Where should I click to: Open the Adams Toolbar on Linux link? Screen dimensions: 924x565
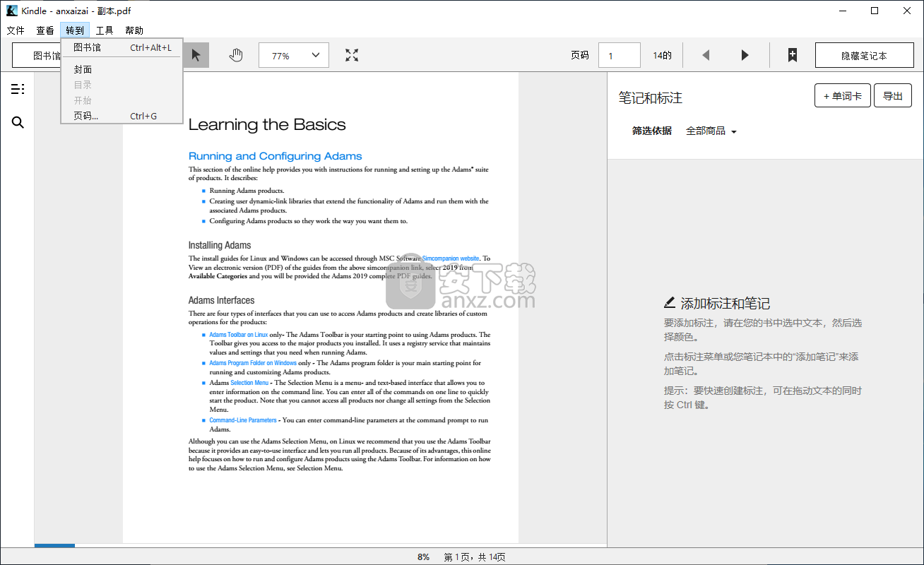(238, 335)
